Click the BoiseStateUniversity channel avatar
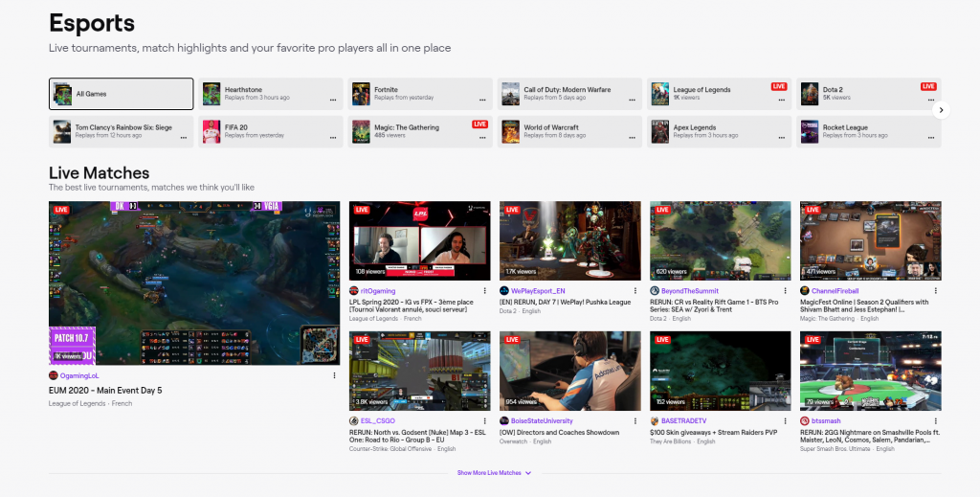Viewport: 980px width, 497px height. (x=503, y=420)
